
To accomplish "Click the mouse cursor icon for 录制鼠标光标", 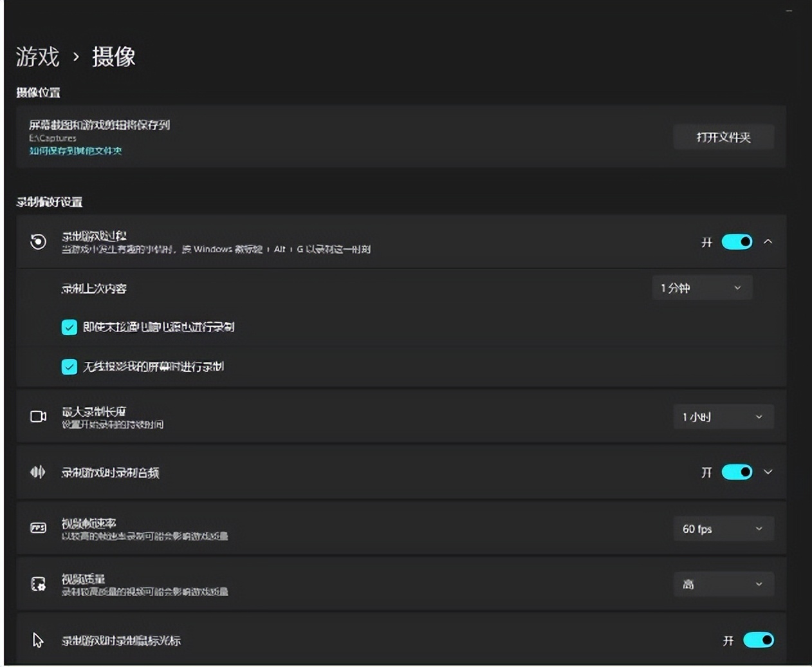I will pos(37,639).
